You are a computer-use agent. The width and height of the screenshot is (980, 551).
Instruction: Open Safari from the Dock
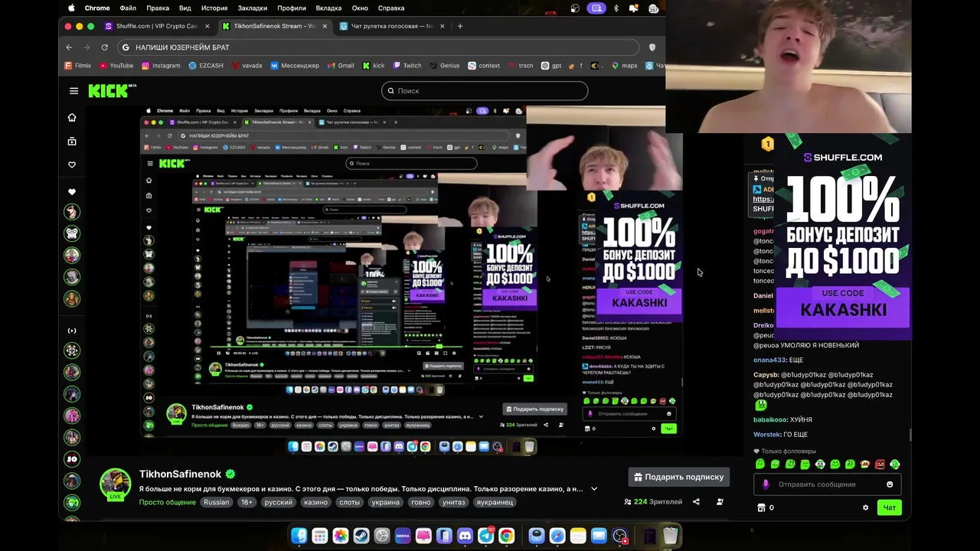tap(557, 536)
